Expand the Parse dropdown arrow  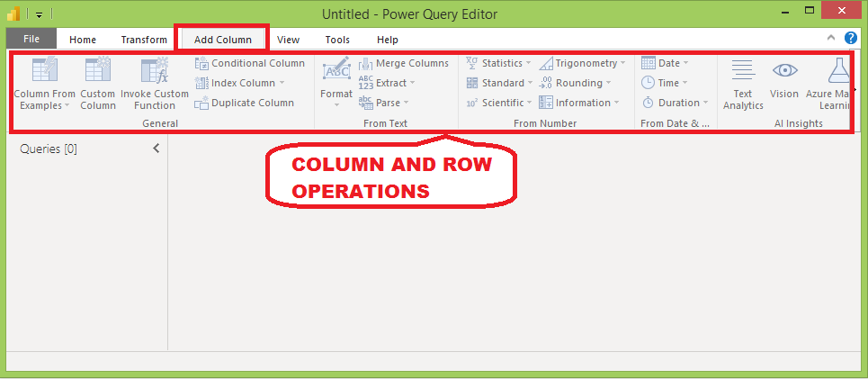pyautogui.click(x=406, y=103)
